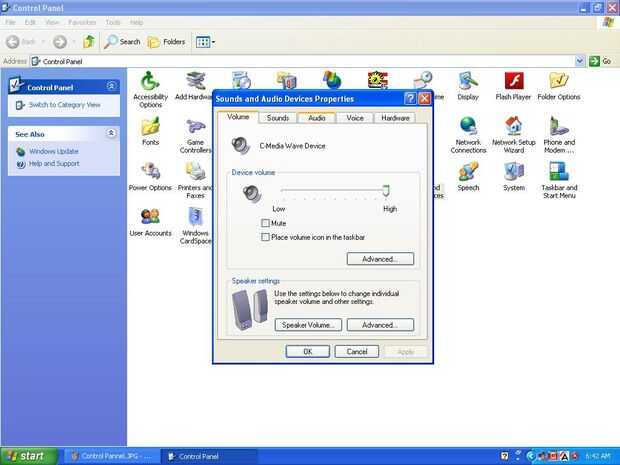The width and height of the screenshot is (620, 465).
Task: Click the taskbar clock
Action: point(598,456)
